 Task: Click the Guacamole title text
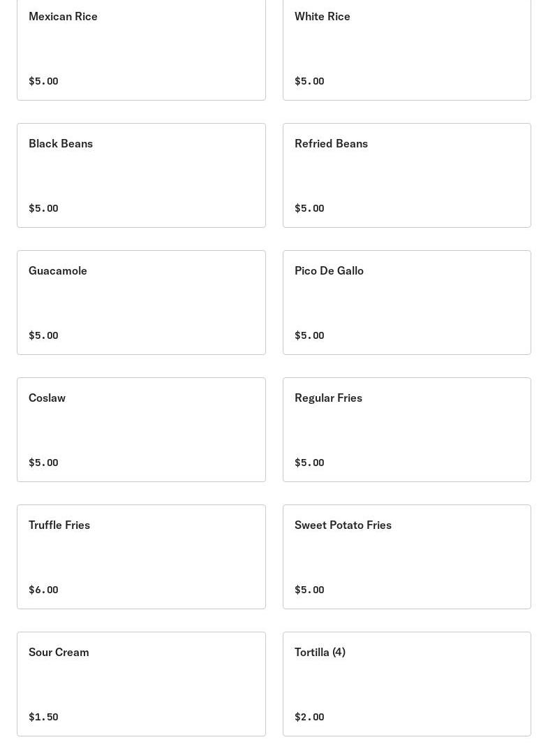pos(58,270)
